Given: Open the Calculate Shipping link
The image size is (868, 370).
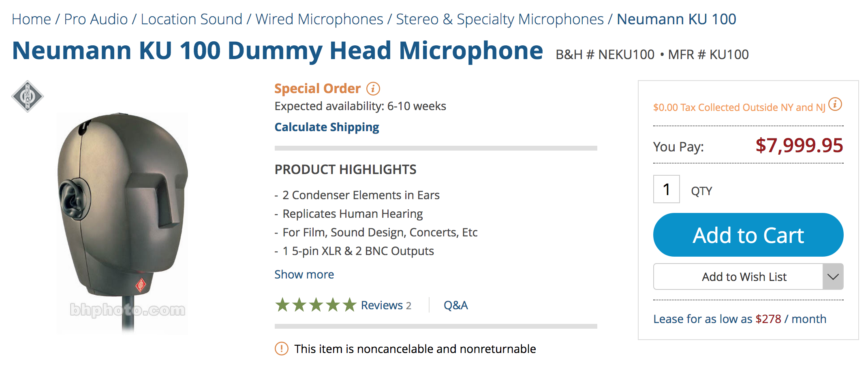Looking at the screenshot, I should point(327,127).
